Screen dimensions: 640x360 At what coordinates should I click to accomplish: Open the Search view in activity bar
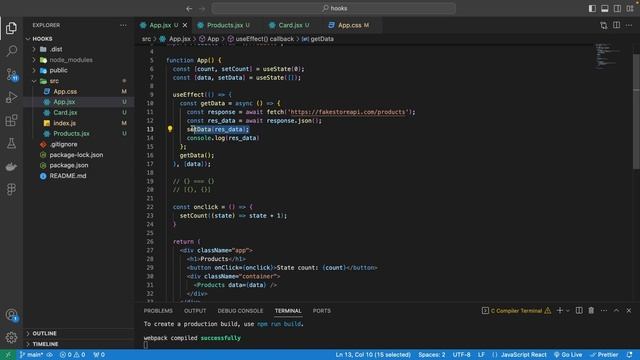(11, 51)
